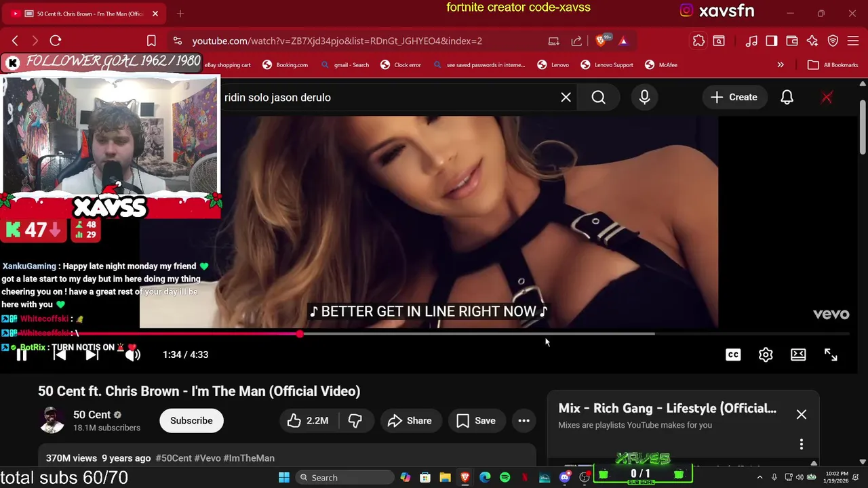Open Mix playlist options menu
Viewport: 868px width, 488px height.
click(802, 445)
